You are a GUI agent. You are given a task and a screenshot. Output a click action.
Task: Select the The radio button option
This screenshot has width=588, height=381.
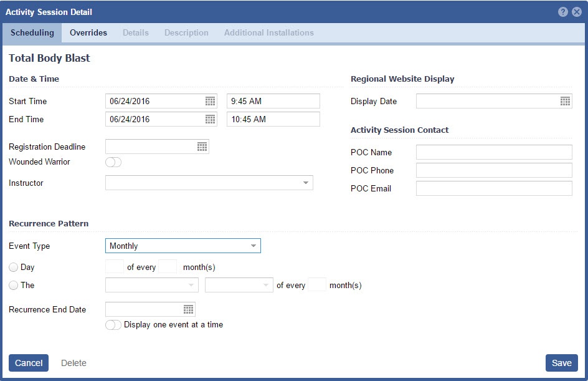click(x=14, y=286)
